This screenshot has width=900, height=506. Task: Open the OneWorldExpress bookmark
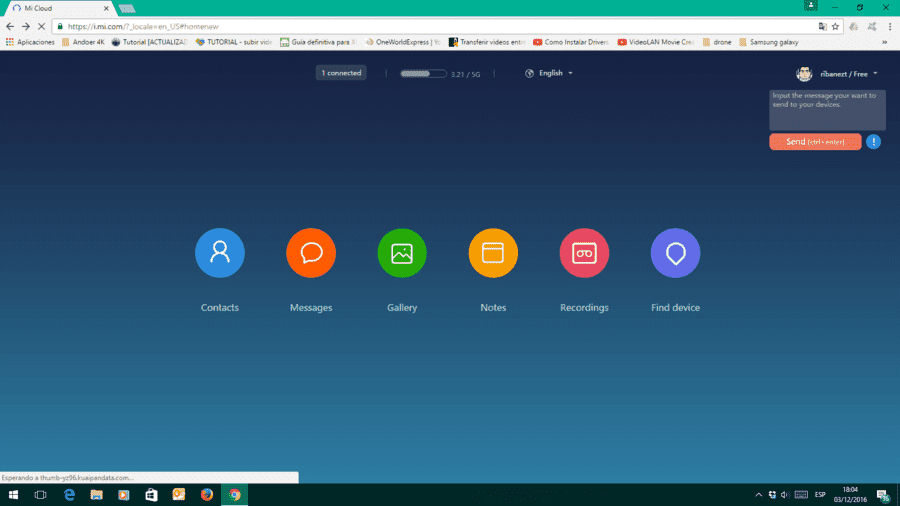402,42
